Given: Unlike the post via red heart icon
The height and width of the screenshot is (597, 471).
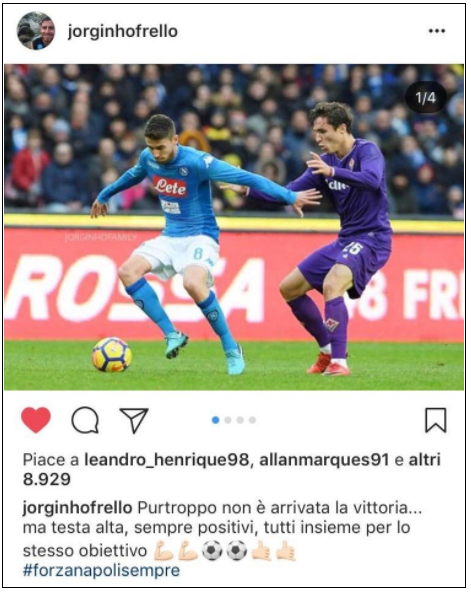Looking at the screenshot, I should (x=36, y=420).
